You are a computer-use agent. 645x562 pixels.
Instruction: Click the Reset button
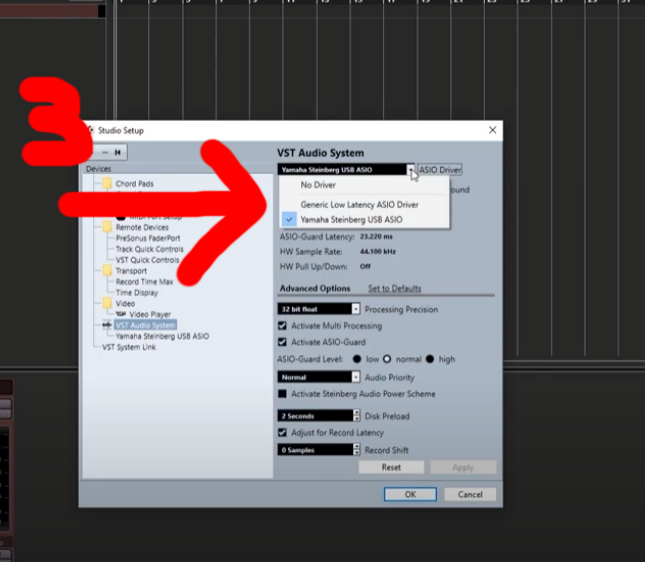[x=391, y=467]
